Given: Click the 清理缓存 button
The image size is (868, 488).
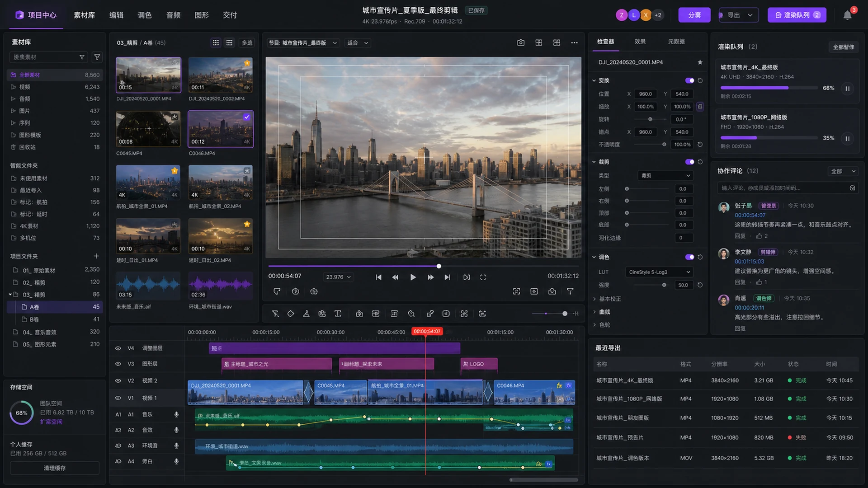Looking at the screenshot, I should (55, 468).
